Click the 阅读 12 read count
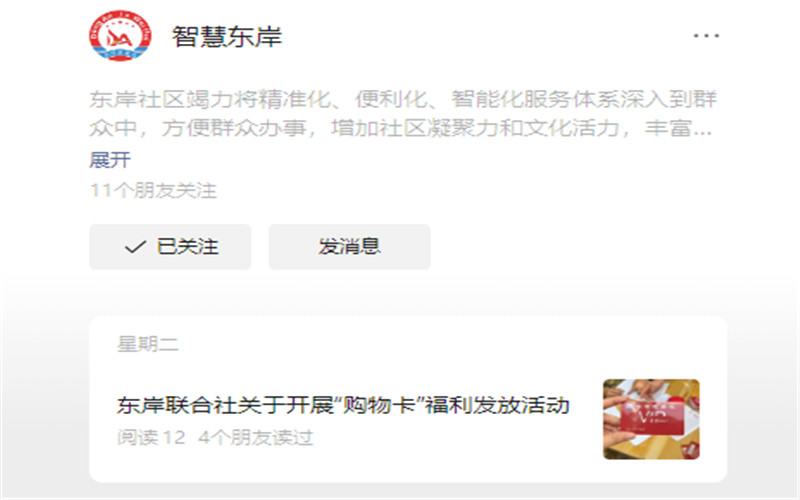Image resolution: width=800 pixels, height=500 pixels. point(151,438)
